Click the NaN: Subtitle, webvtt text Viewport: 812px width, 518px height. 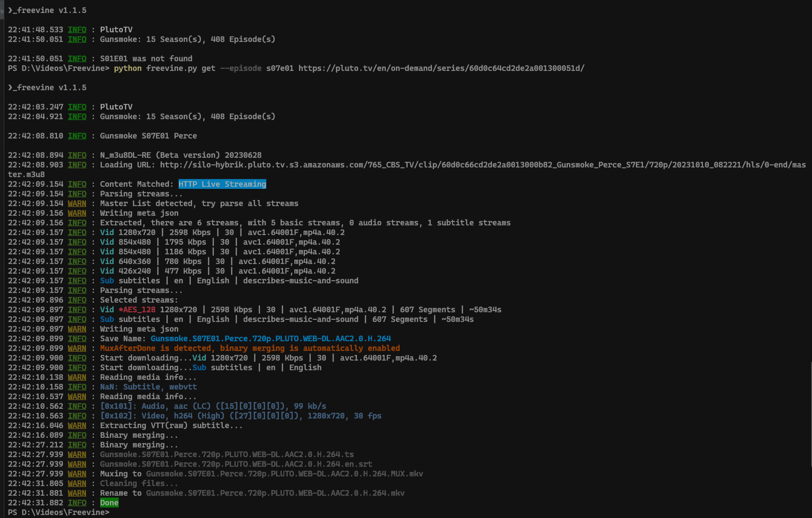[148, 387]
